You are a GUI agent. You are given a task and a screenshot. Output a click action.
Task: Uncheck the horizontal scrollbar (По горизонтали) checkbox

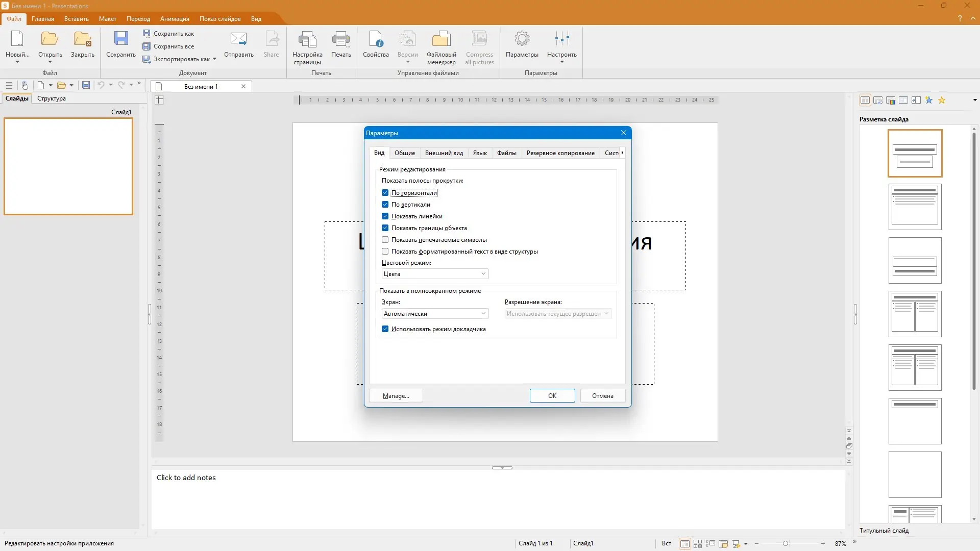(385, 193)
